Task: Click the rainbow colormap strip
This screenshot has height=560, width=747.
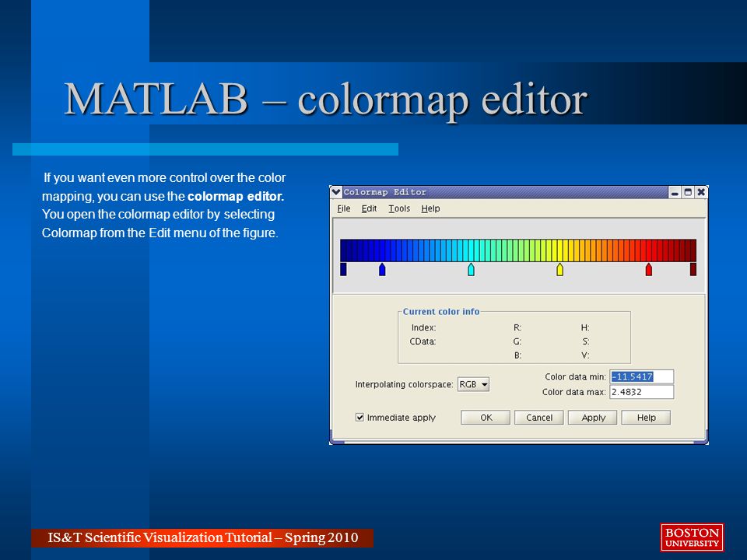Action: coord(518,250)
